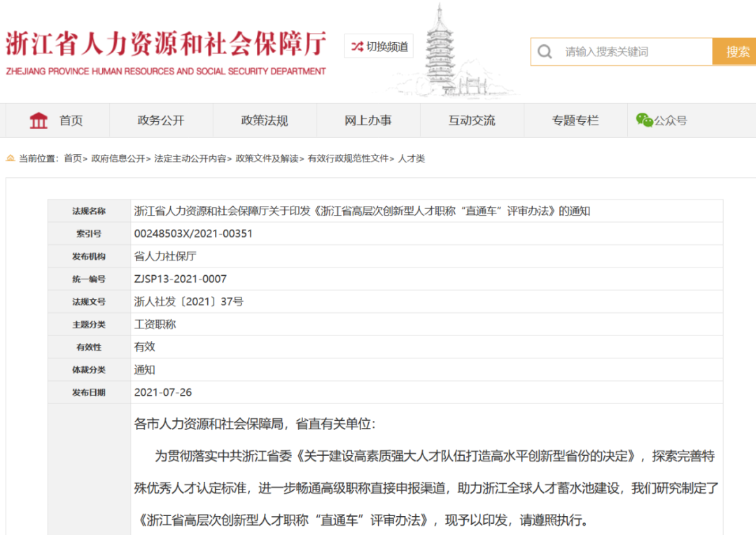Click the publish date 2021-07-26
756x535 pixels.
(163, 392)
